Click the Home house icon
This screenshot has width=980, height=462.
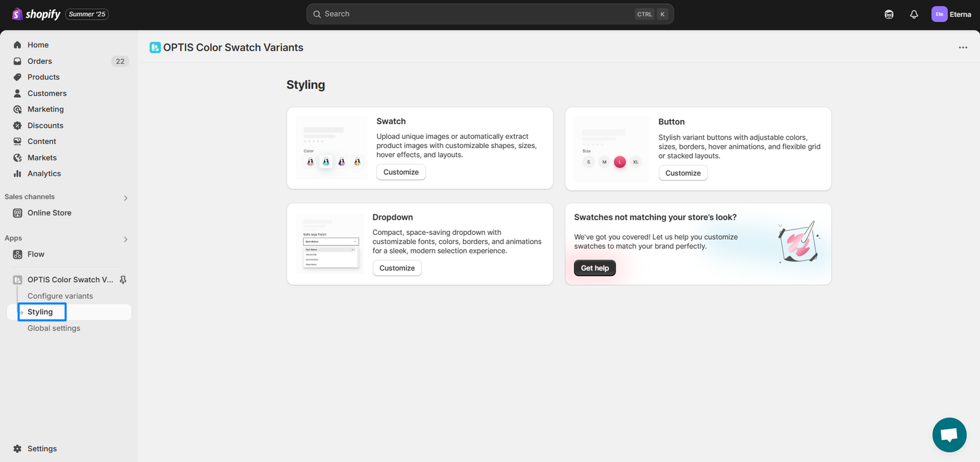point(17,45)
